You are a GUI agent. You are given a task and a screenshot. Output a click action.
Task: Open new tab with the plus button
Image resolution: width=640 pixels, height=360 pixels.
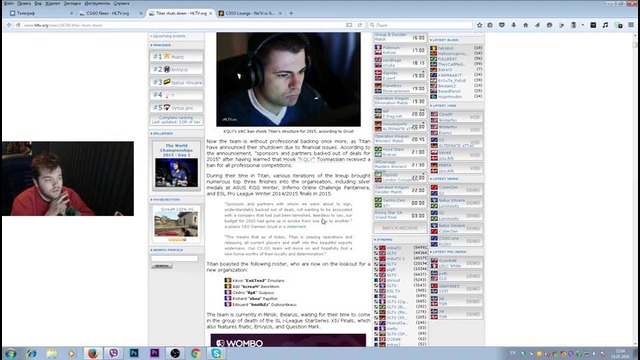click(x=291, y=13)
